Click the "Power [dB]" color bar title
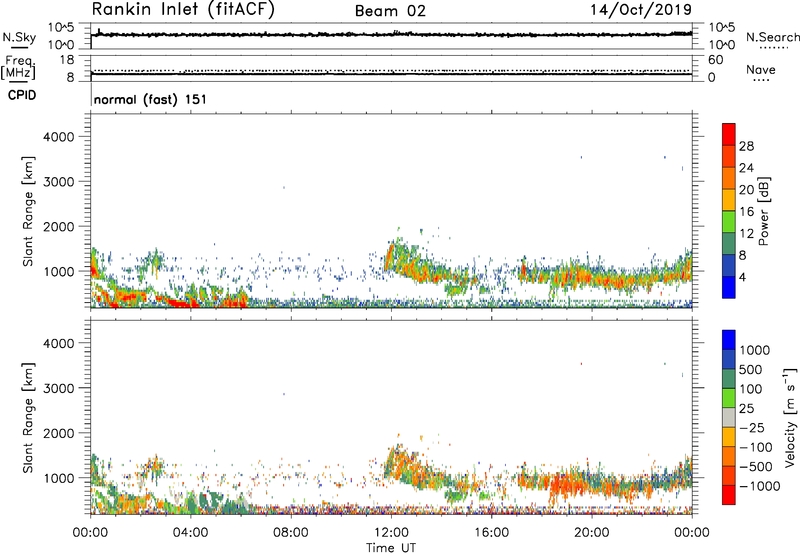This screenshot has width=800, height=554. (763, 211)
